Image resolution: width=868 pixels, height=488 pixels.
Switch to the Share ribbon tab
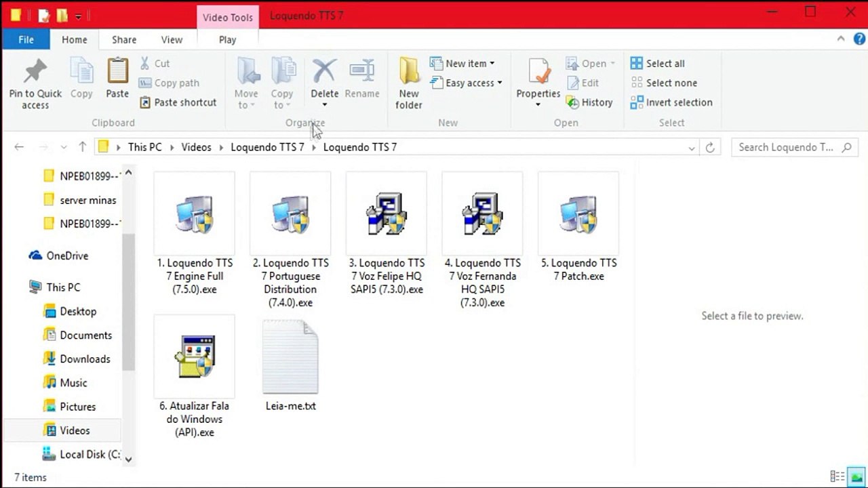(x=124, y=39)
